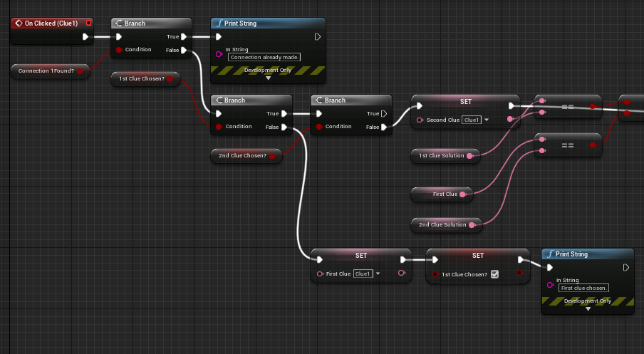
Task: Expand the 'Connection already made.' Print String node arrow
Action: [x=268, y=78]
